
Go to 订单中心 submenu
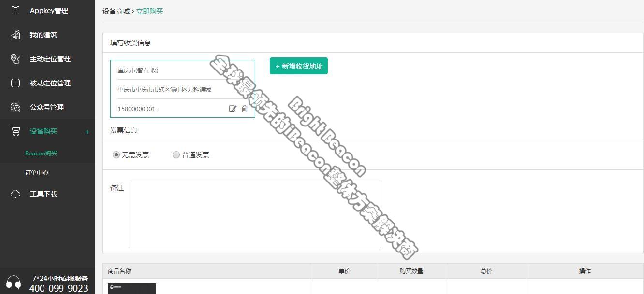pos(37,172)
